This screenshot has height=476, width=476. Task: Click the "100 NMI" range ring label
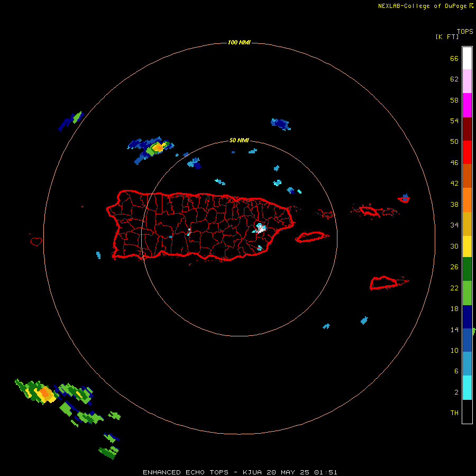(x=239, y=42)
